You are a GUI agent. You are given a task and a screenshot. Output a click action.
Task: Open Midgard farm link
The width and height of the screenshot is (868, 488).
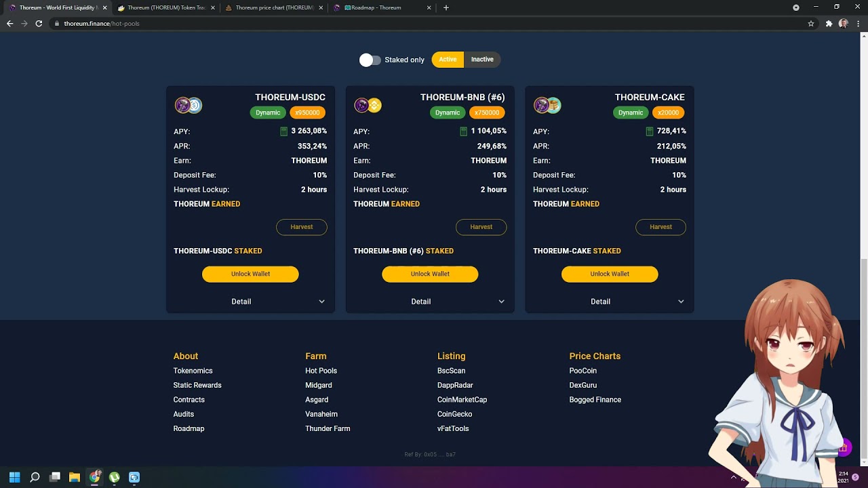click(x=319, y=385)
